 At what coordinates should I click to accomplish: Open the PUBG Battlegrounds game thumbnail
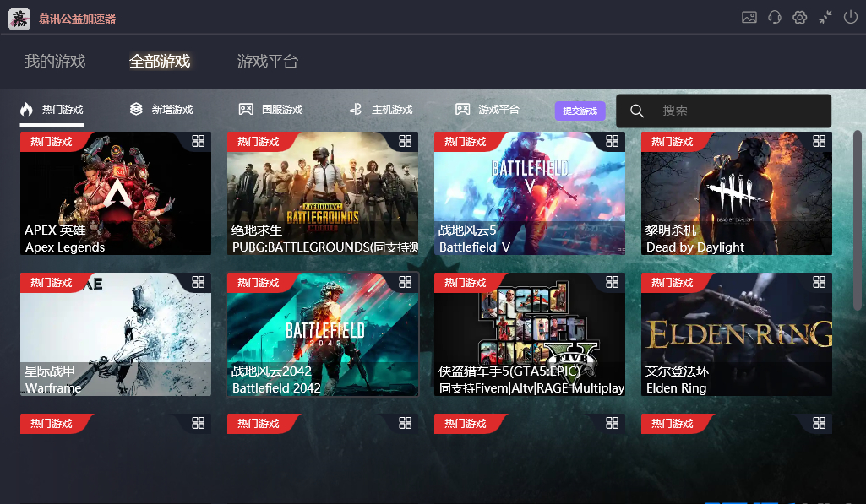[x=322, y=192]
